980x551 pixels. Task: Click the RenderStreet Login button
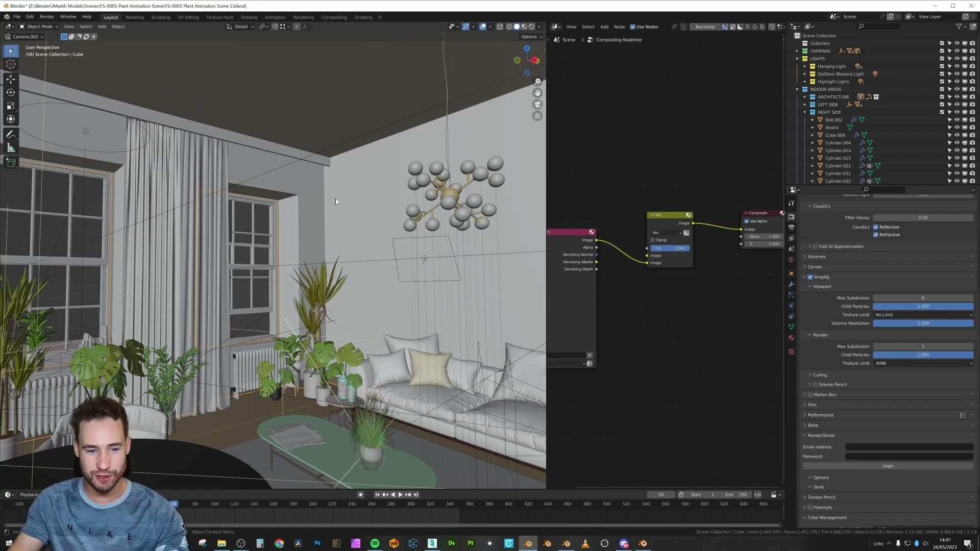pos(888,466)
